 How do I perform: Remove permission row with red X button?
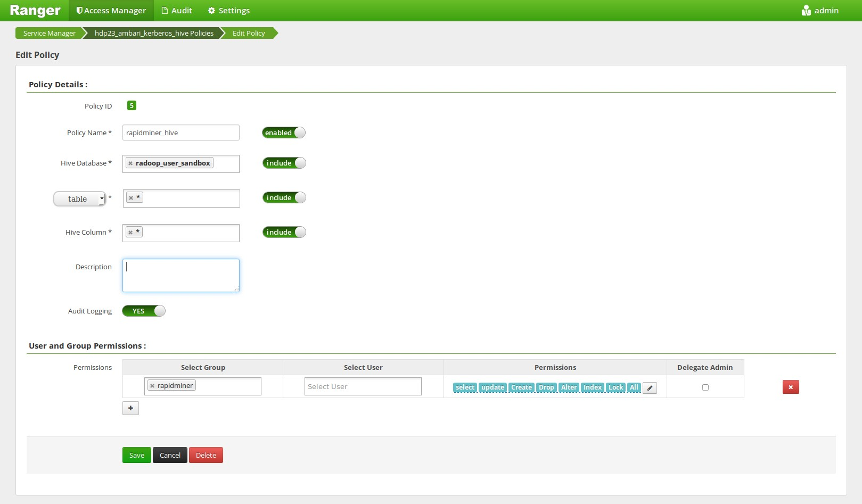[x=790, y=387]
